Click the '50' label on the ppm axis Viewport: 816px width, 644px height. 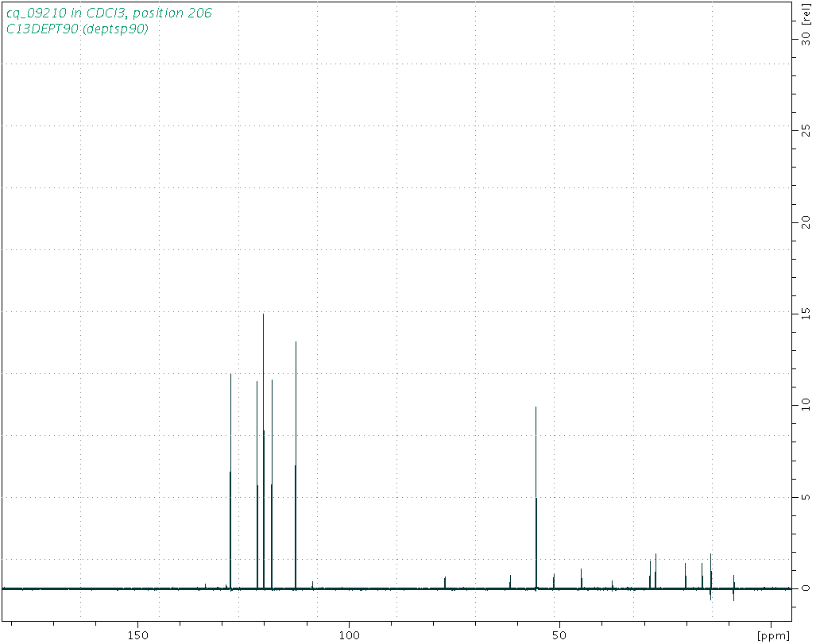coord(559,635)
